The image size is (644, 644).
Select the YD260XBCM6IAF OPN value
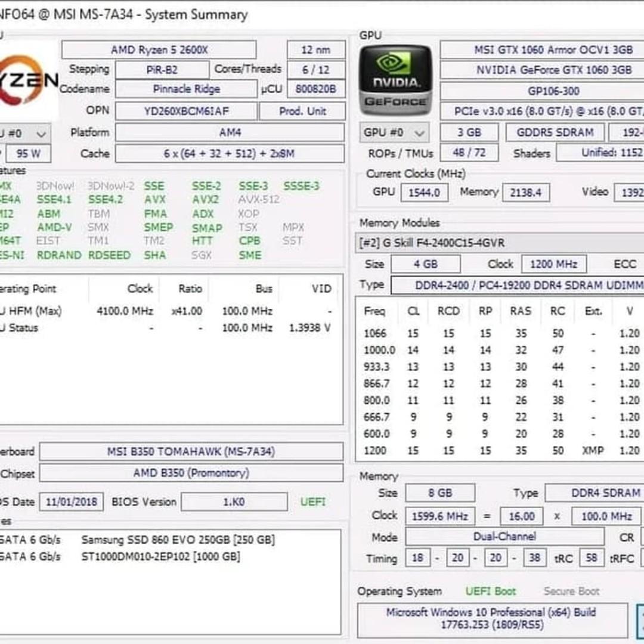point(187,112)
